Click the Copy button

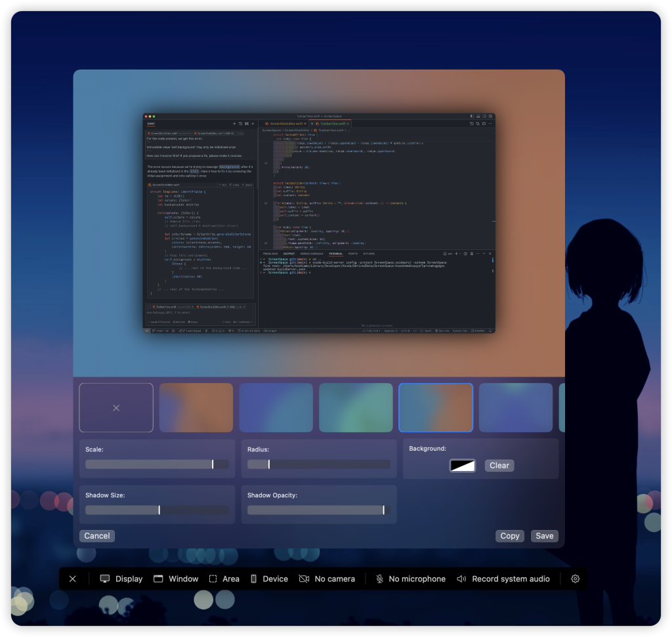point(510,536)
